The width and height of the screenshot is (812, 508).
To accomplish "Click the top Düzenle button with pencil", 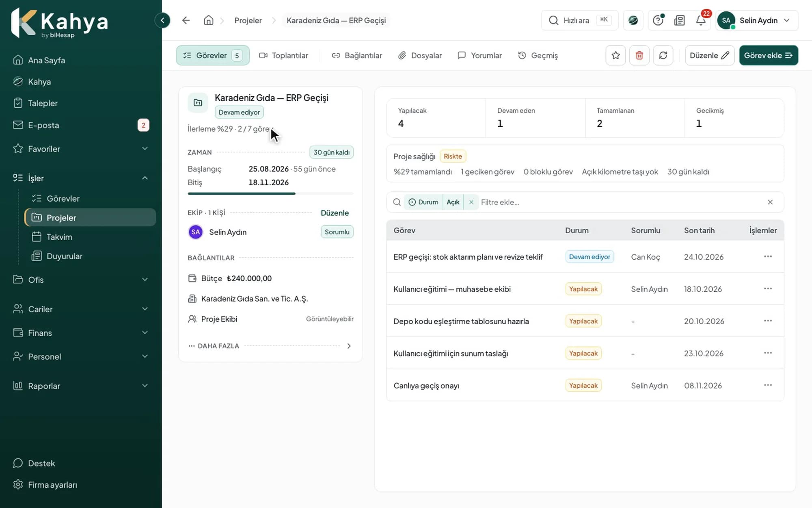I will tap(710, 55).
